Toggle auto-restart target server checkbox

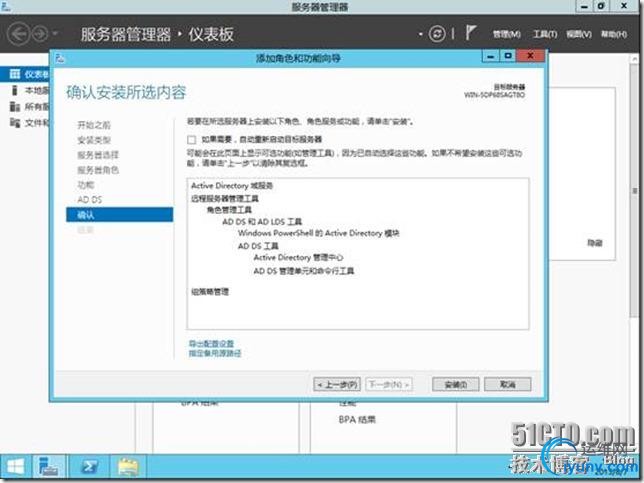[x=191, y=140]
